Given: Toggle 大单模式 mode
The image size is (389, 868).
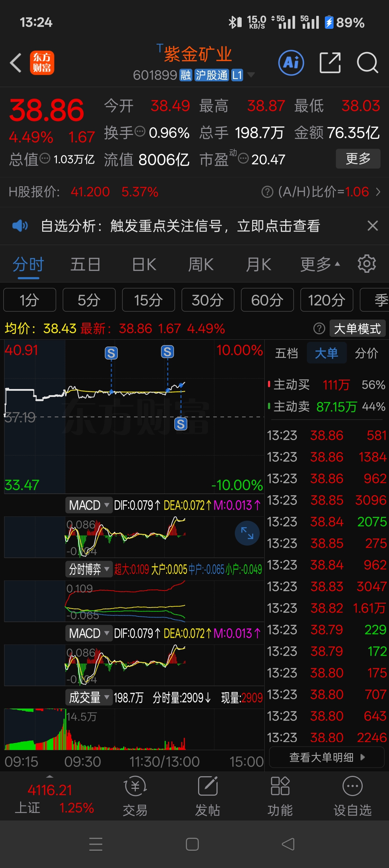Looking at the screenshot, I should coord(357,328).
